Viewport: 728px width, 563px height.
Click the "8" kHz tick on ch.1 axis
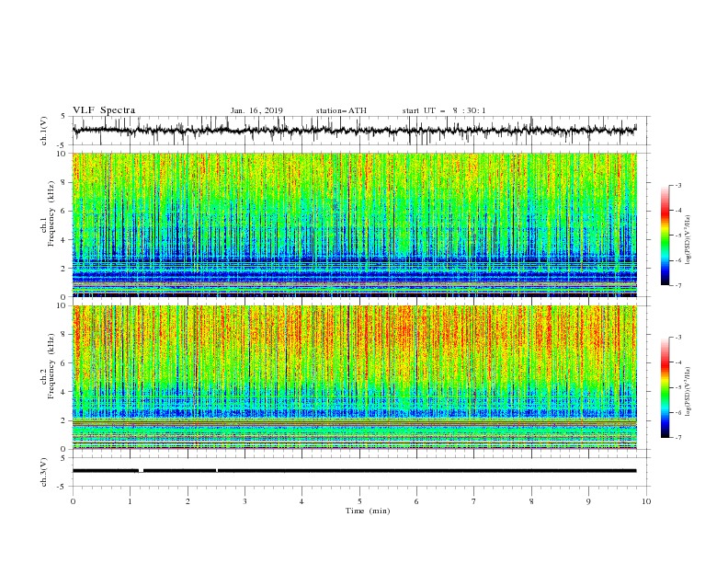pyautogui.click(x=64, y=182)
